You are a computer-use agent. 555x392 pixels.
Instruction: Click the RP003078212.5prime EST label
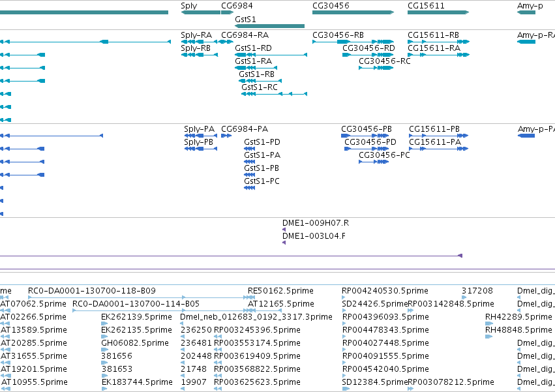pyautogui.click(x=451, y=382)
